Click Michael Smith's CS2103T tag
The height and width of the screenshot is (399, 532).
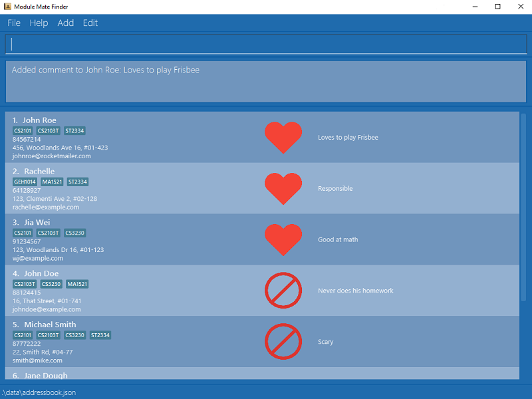pyautogui.click(x=48, y=335)
